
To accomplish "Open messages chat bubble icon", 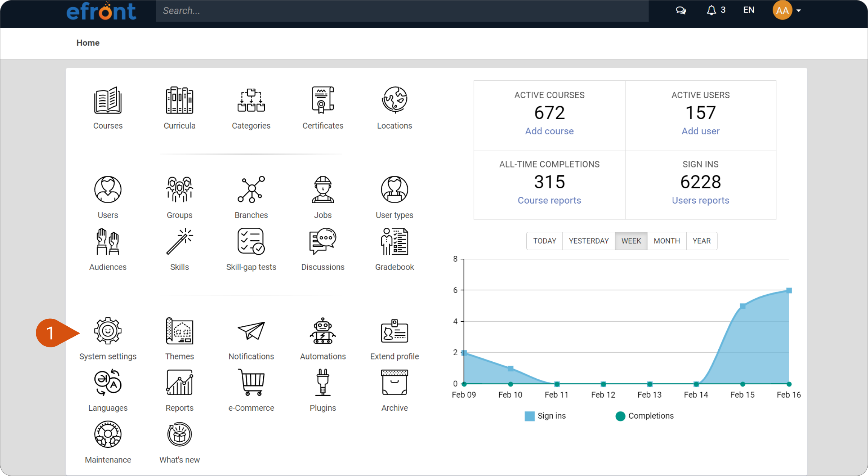I will coord(681,10).
